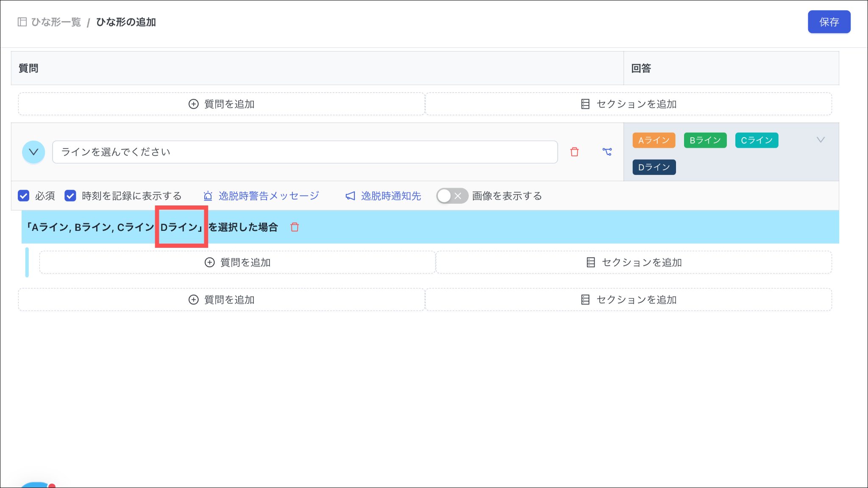Enable the 画像を表示する toggle
Viewport: 868px width, 488px height.
coord(452,196)
